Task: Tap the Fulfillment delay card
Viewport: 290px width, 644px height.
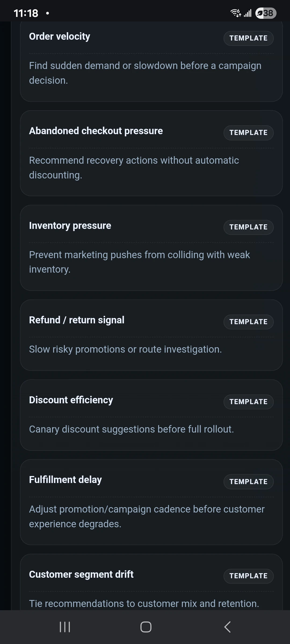Action: point(65,480)
